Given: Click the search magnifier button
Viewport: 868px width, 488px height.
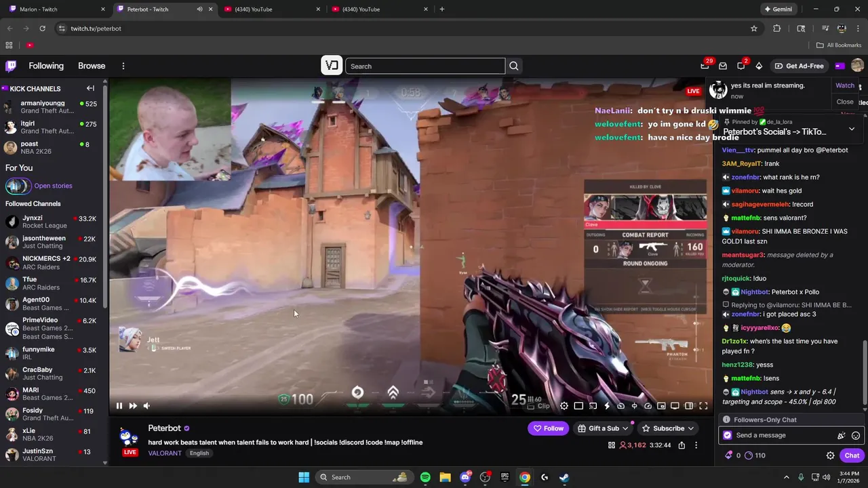Looking at the screenshot, I should [x=514, y=66].
